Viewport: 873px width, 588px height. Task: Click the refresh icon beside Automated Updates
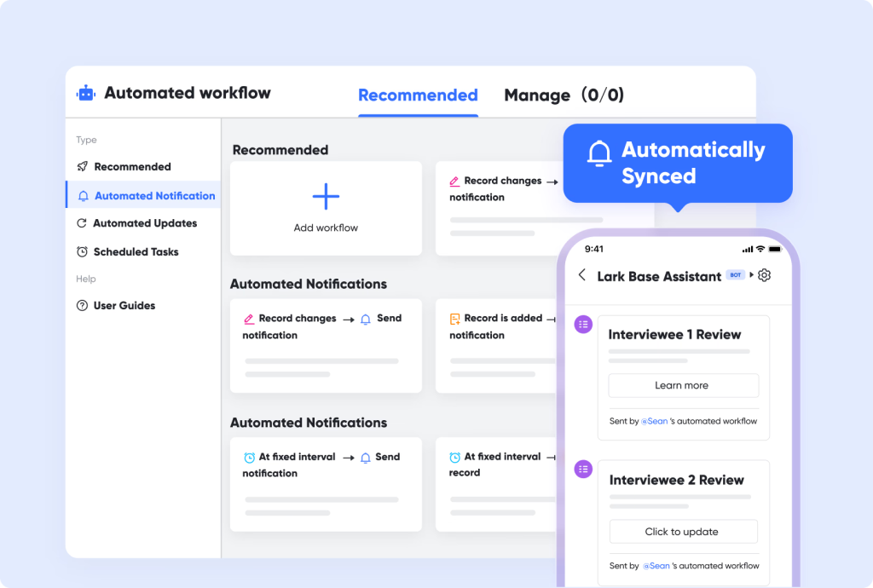tap(82, 223)
